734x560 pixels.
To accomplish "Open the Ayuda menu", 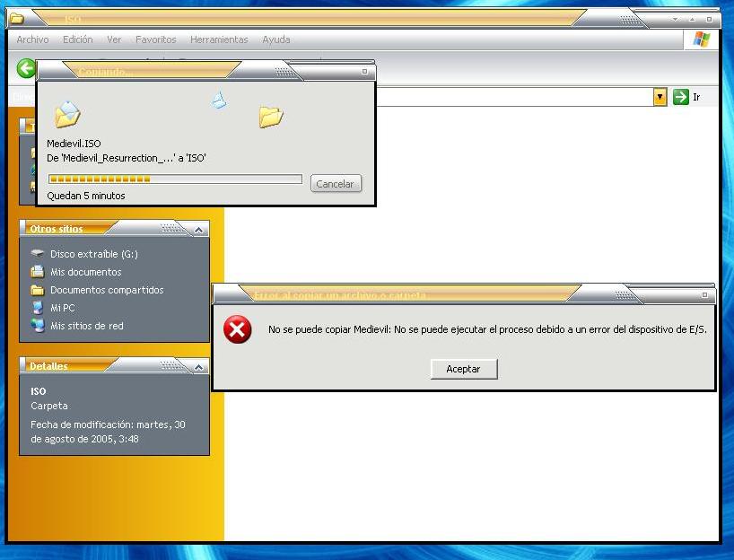I will point(276,39).
